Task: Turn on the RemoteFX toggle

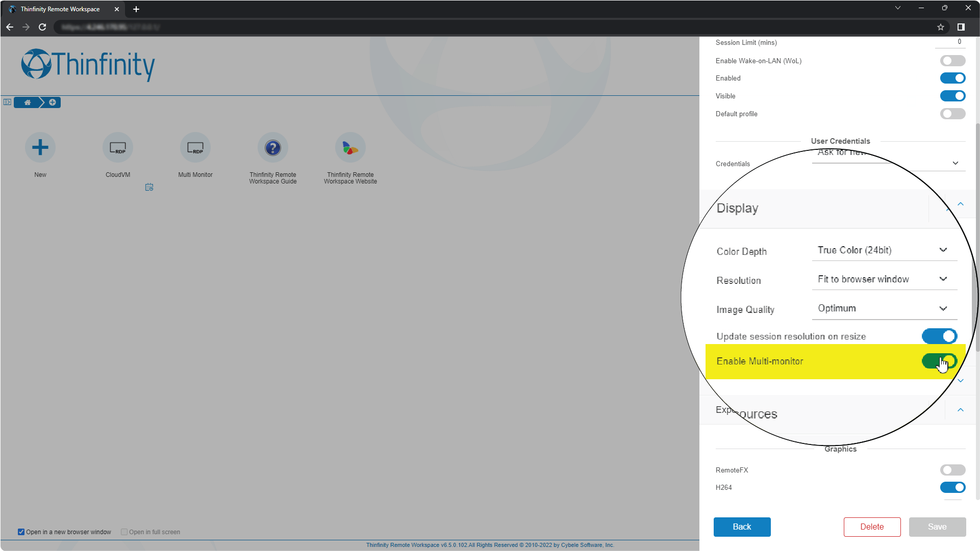Action: pyautogui.click(x=953, y=470)
